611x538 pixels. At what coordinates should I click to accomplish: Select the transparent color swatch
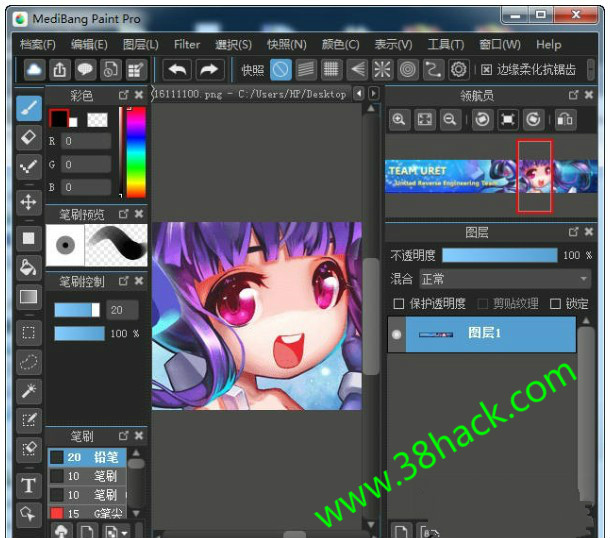(x=97, y=120)
